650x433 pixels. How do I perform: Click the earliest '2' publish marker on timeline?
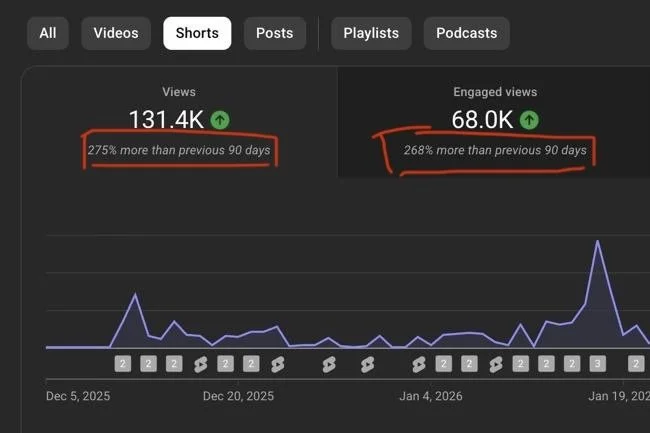click(123, 364)
